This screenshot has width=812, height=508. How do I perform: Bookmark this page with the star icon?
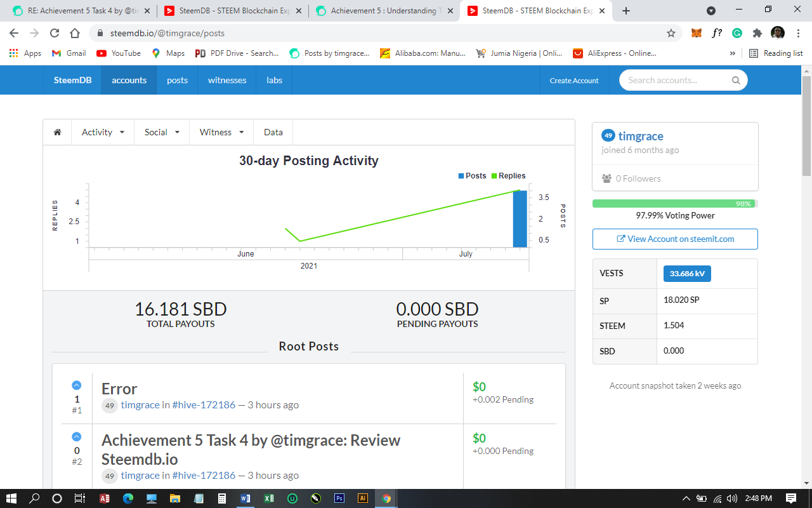click(671, 33)
